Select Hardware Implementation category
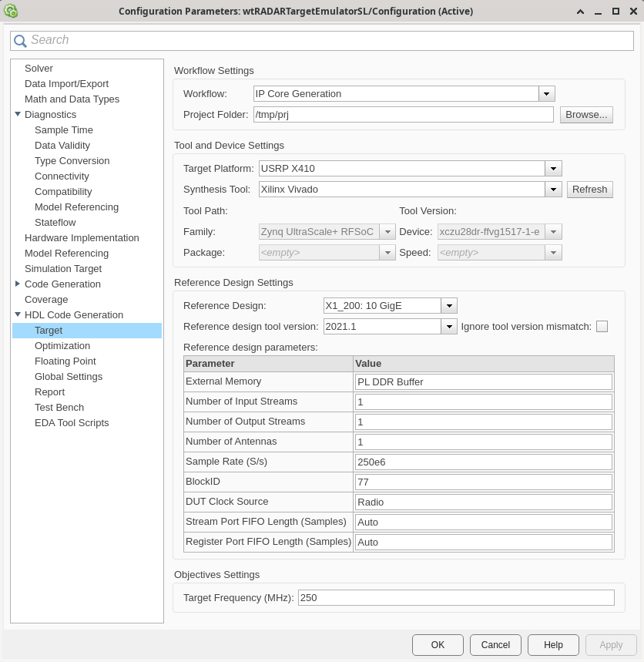Viewport: 644px width, 662px height. pos(82,238)
